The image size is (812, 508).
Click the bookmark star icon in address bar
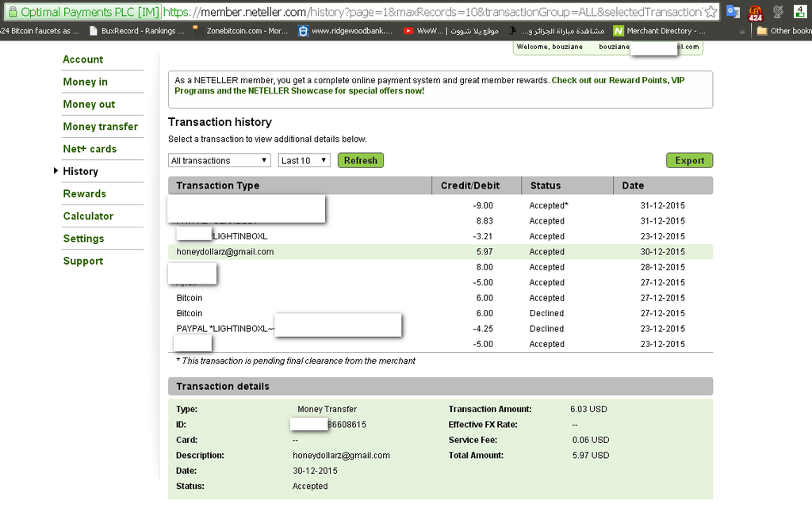(x=711, y=11)
